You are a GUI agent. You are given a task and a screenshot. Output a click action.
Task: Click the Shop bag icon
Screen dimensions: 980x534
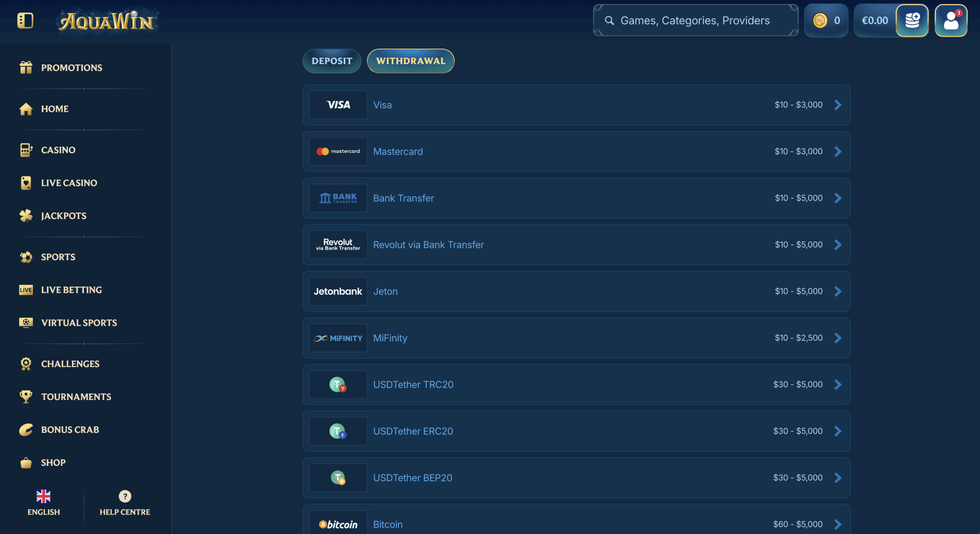pos(26,462)
